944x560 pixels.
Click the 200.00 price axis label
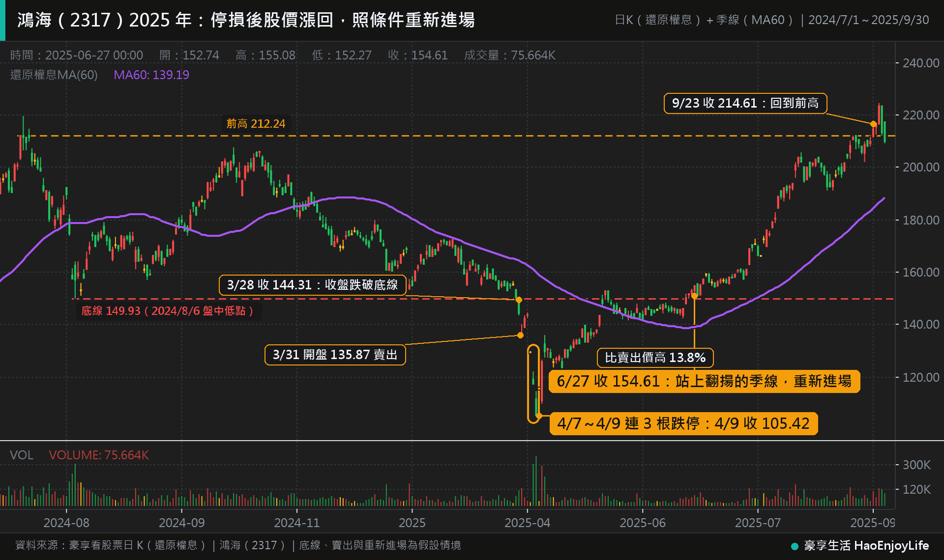[x=921, y=167]
